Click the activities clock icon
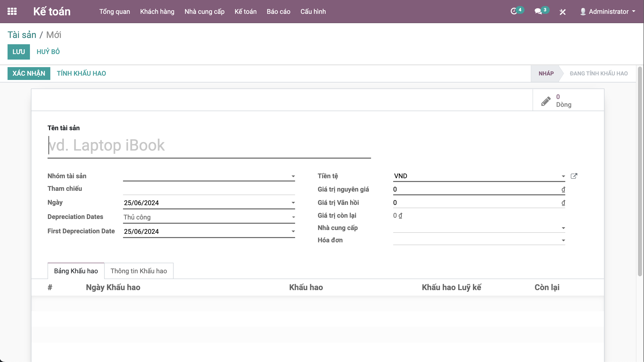Screen dimensions: 644x362 pos(514,11)
